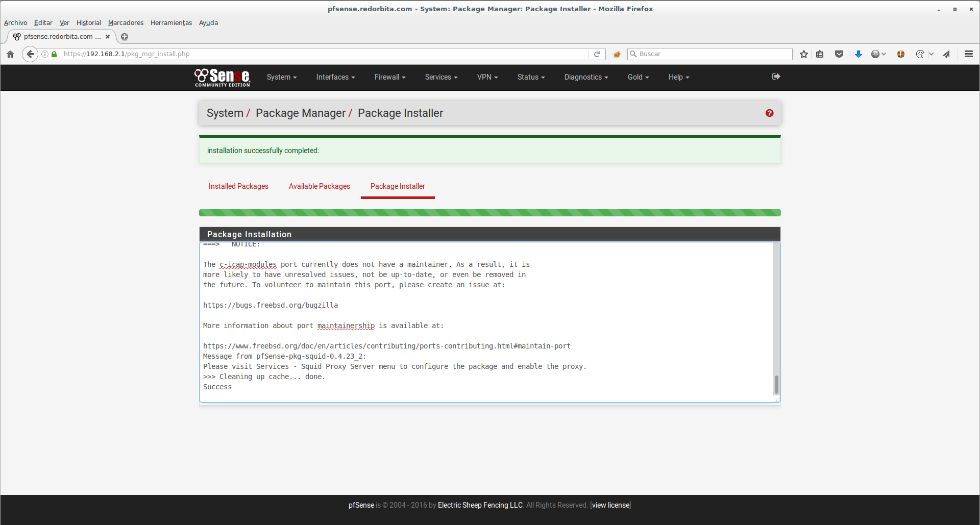
Task: Go back with the browser back arrow
Action: click(30, 54)
